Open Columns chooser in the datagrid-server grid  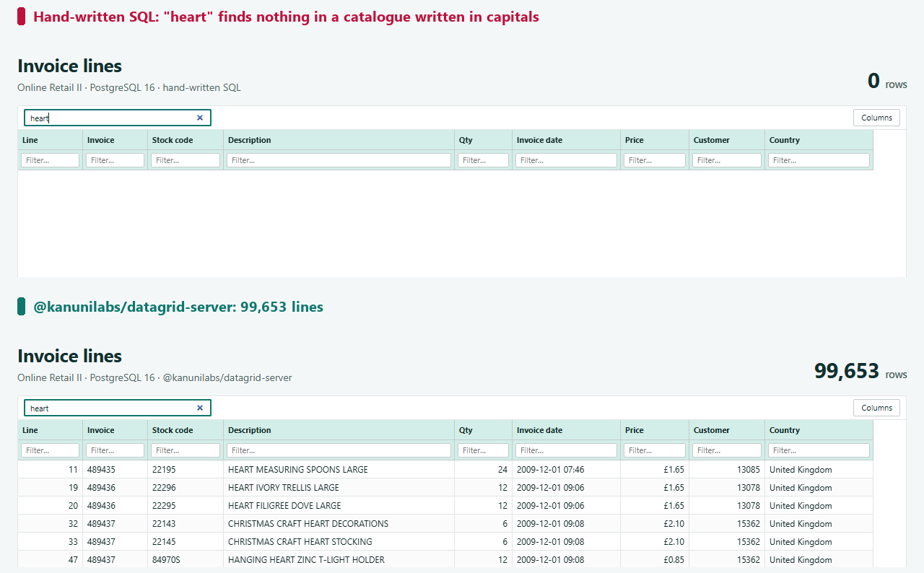876,408
